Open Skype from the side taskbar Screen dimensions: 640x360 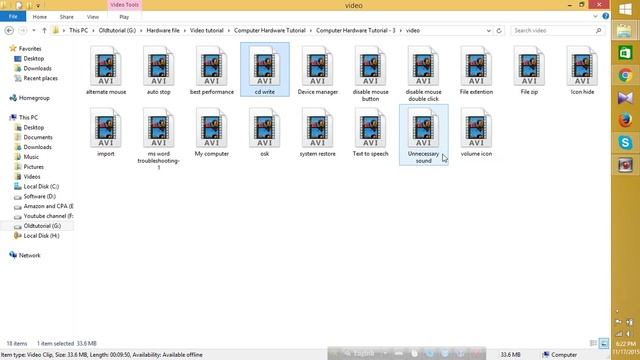625,143
